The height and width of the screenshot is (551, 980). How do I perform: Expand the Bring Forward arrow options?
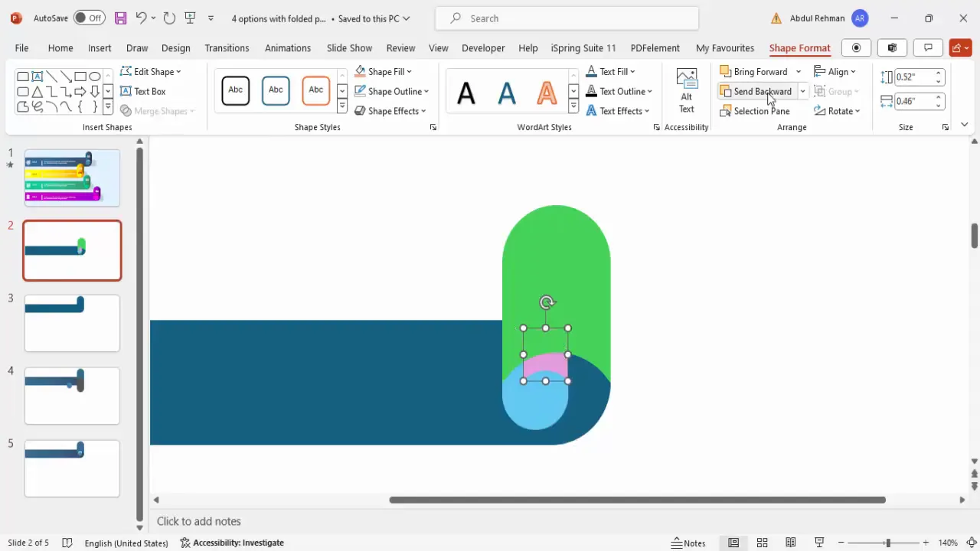[798, 71]
